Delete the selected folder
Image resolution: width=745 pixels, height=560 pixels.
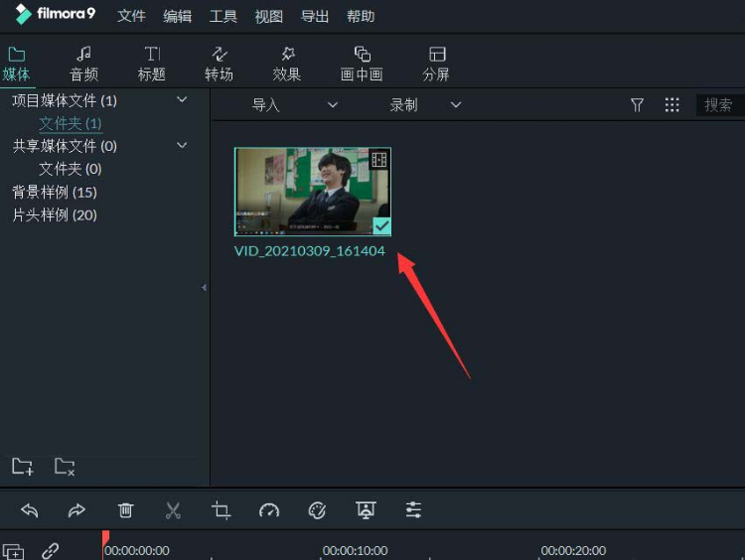point(65,467)
